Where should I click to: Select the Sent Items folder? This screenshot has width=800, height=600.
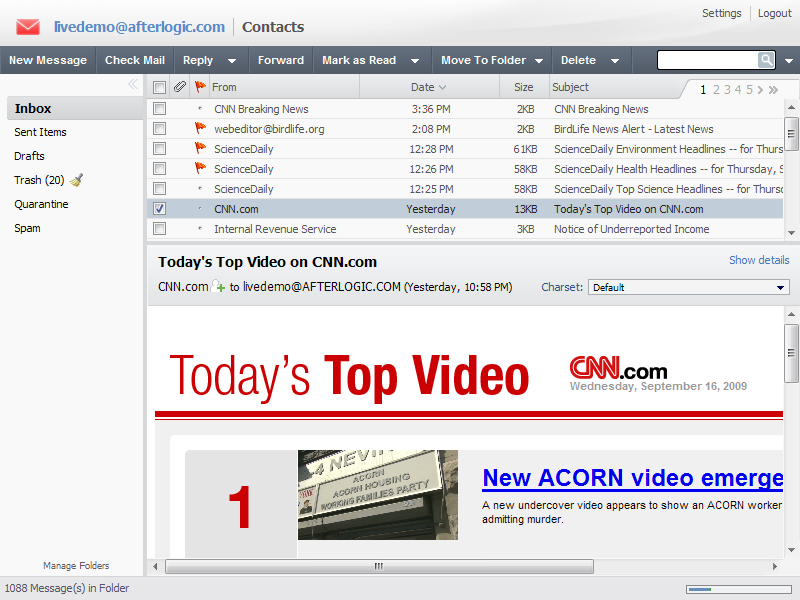pyautogui.click(x=40, y=132)
